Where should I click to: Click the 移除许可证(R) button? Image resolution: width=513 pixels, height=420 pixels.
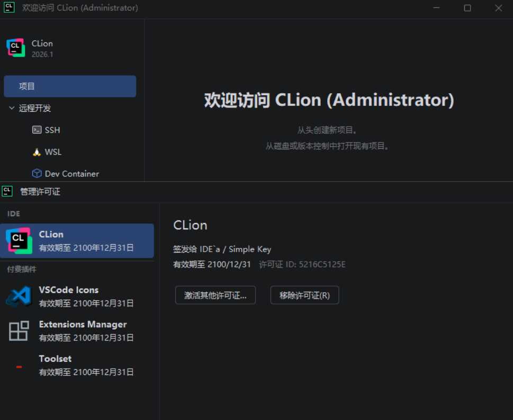(304, 295)
